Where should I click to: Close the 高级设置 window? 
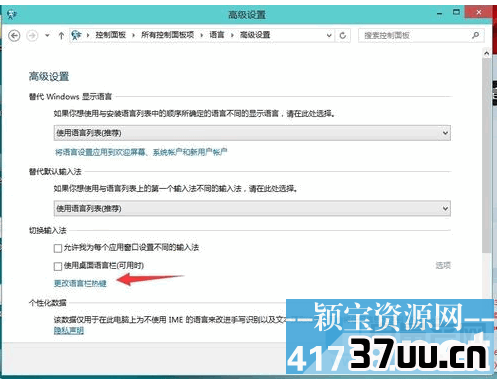pyautogui.click(x=479, y=13)
